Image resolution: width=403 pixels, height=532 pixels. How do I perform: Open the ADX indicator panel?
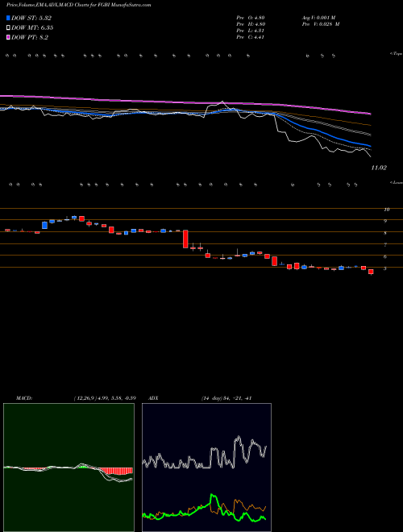pos(206,468)
